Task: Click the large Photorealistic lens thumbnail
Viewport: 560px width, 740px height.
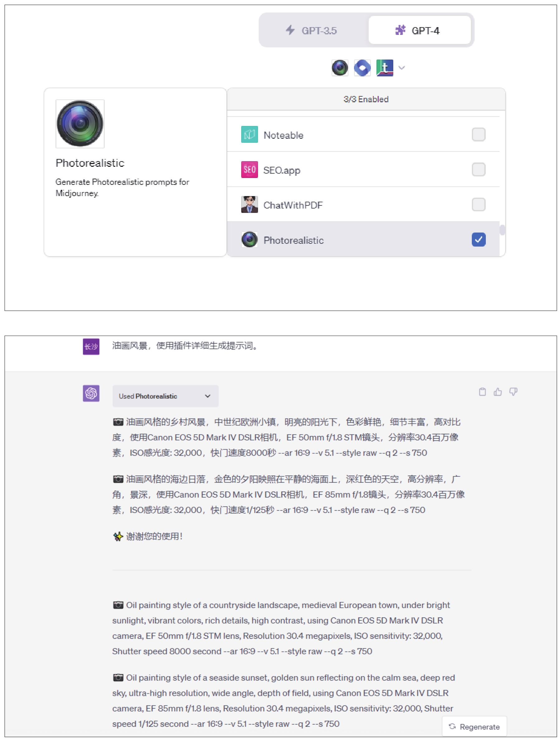Action: (x=80, y=124)
